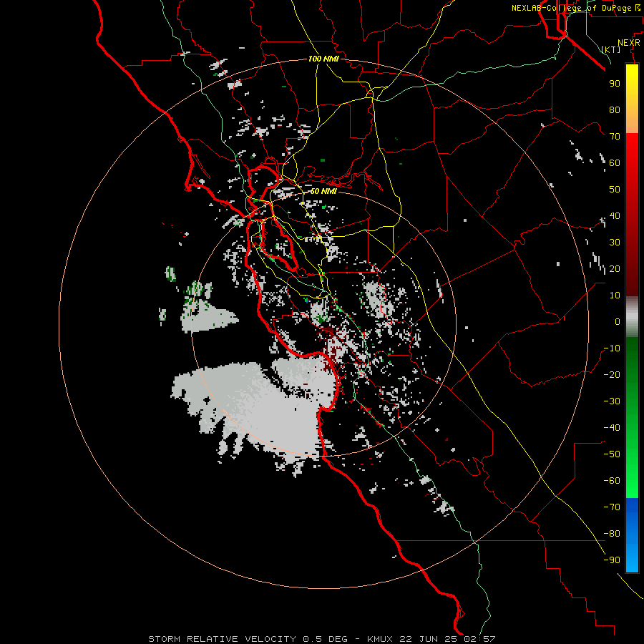This screenshot has height=644, width=644.
Task: Click the 60 NMI range ring label
Action: point(323,191)
